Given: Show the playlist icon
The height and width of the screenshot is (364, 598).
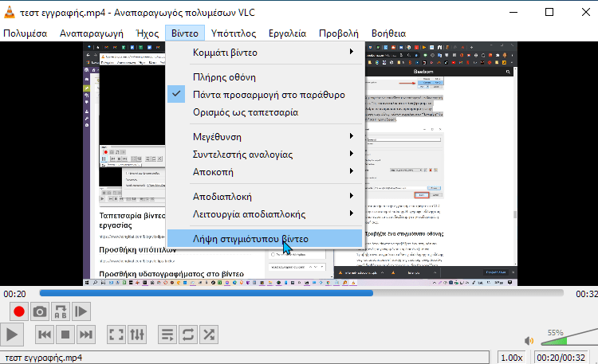Looking at the screenshot, I should tap(167, 335).
